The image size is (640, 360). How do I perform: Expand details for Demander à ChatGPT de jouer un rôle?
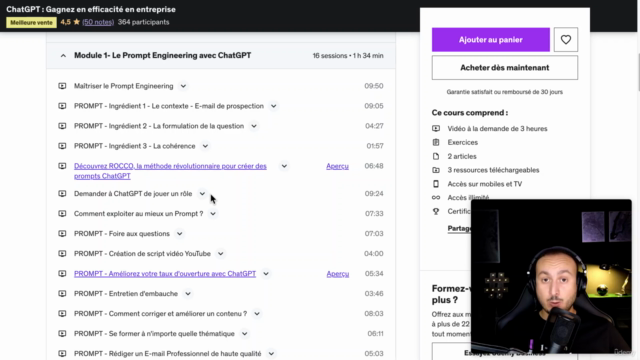click(202, 193)
